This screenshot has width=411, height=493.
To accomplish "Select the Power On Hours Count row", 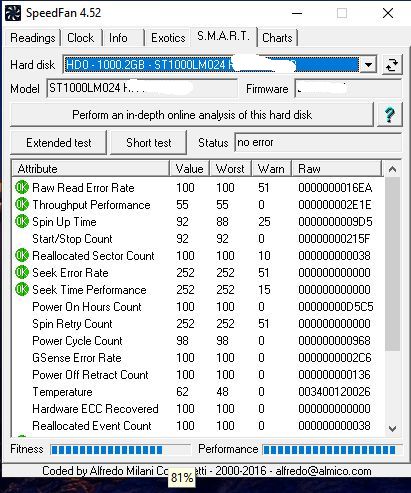I will [x=198, y=307].
